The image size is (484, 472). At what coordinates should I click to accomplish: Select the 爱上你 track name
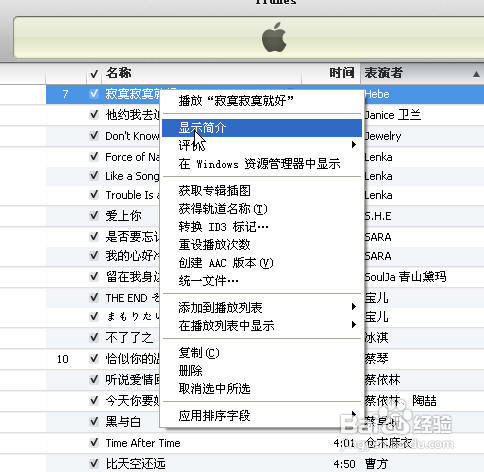[x=123, y=216]
